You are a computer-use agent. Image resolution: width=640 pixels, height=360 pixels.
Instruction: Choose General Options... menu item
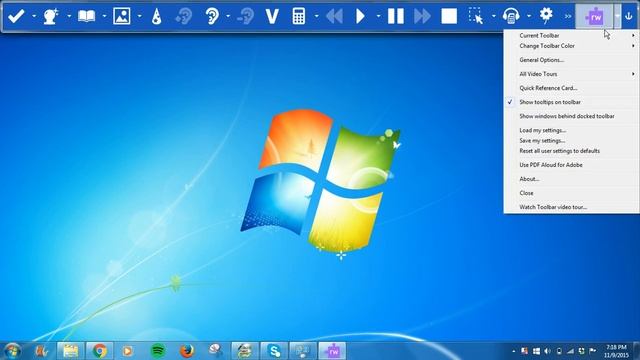[571, 60]
